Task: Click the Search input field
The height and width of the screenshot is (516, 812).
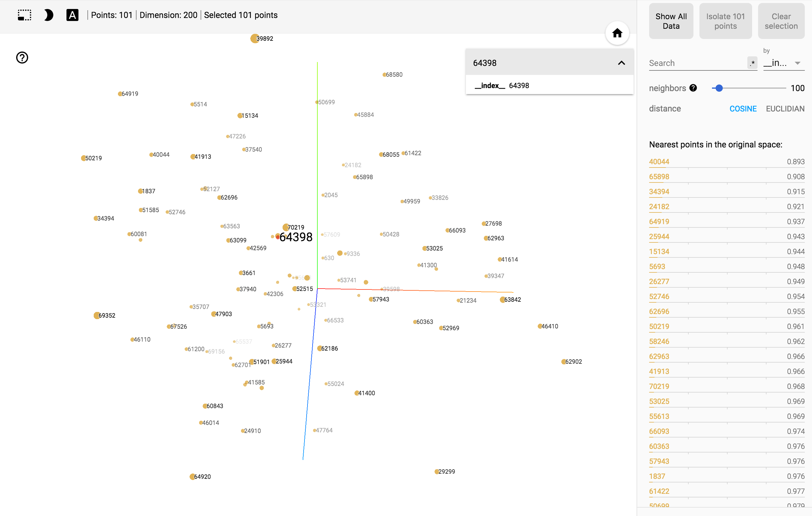Action: (x=697, y=63)
